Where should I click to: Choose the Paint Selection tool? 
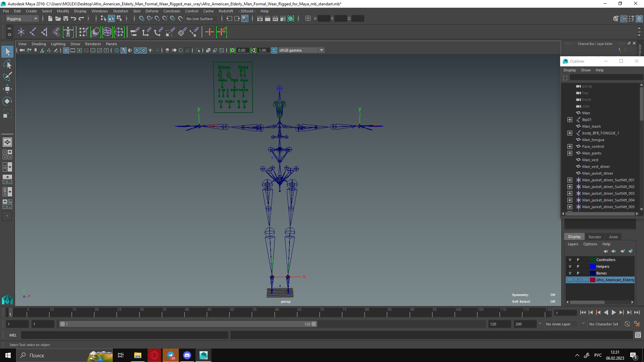click(x=7, y=76)
